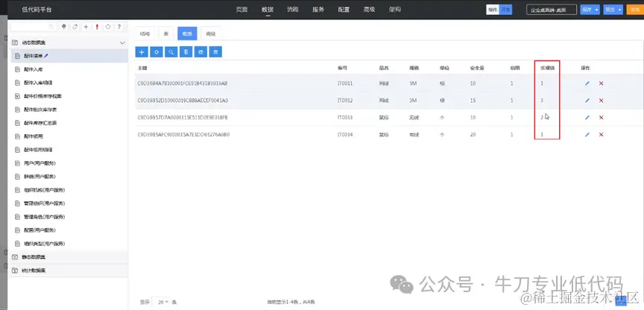Click the last blue toolbar button in row
644x310 pixels.
tap(215, 51)
